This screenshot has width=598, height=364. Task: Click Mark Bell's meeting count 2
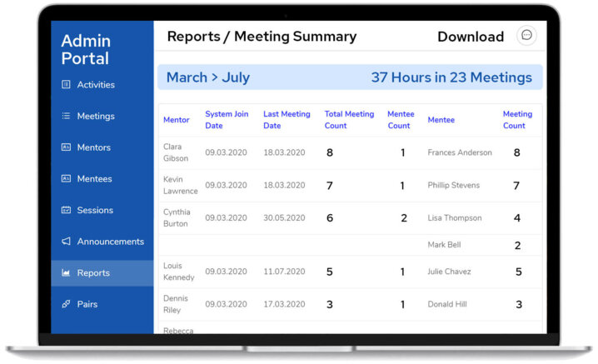coord(517,246)
